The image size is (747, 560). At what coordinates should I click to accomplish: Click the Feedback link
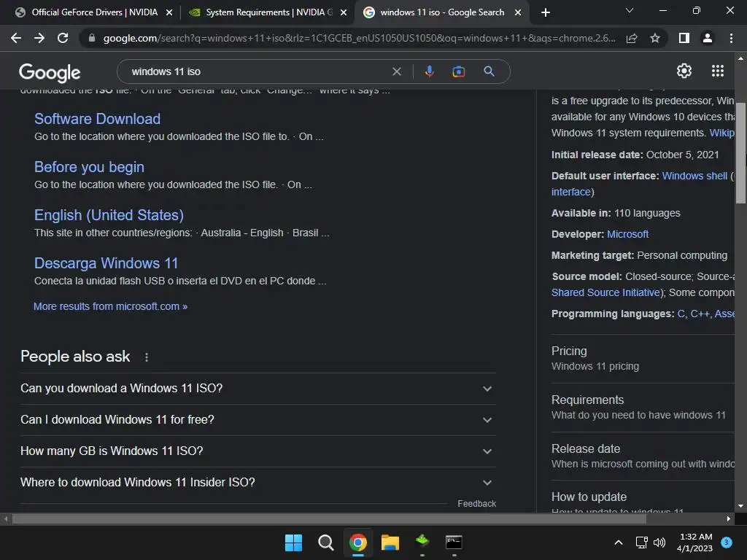(x=476, y=503)
